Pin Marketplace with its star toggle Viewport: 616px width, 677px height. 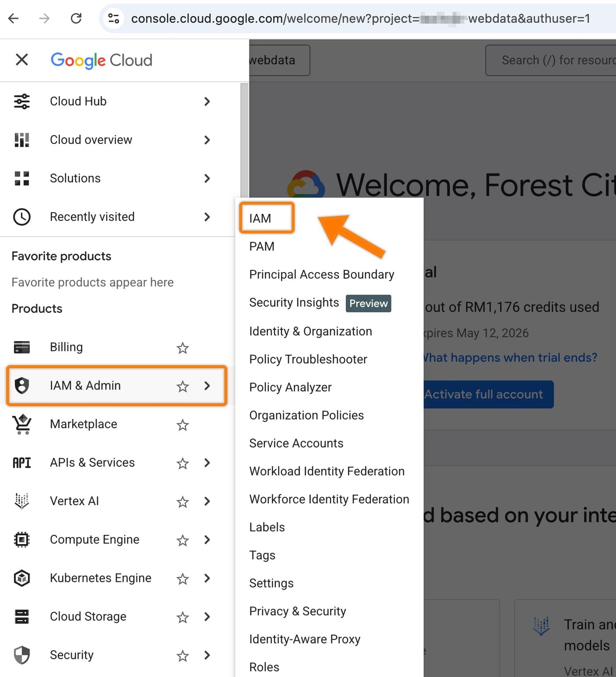(x=183, y=425)
